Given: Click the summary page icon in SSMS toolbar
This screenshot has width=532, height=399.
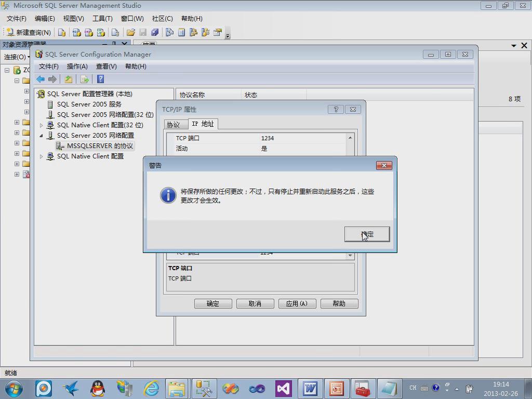Looking at the screenshot, I should 181,32.
